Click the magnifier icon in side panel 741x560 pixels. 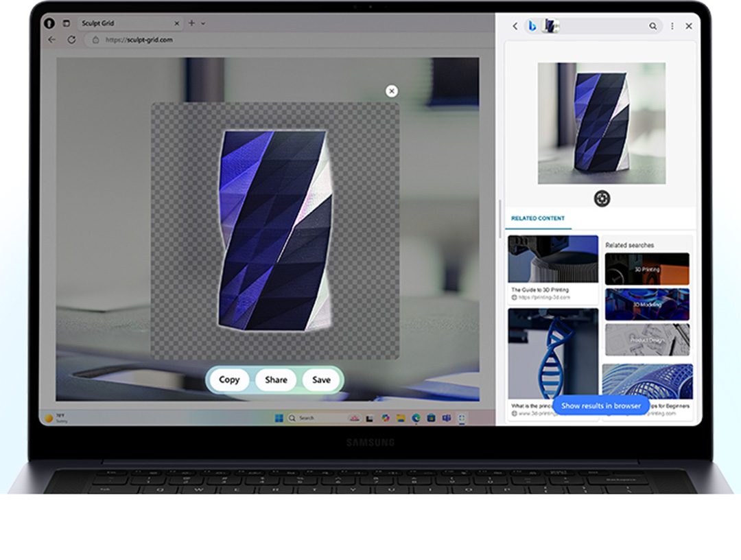(652, 27)
